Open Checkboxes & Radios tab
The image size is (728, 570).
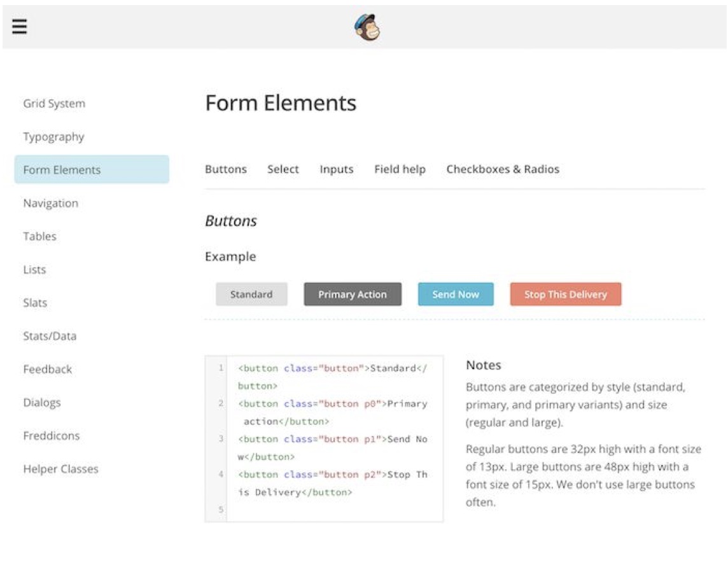503,169
